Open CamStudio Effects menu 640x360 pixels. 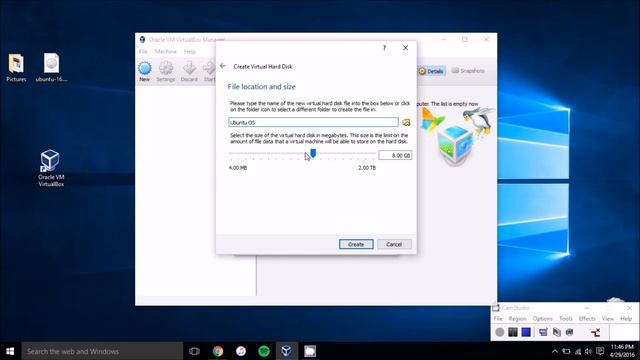point(587,318)
